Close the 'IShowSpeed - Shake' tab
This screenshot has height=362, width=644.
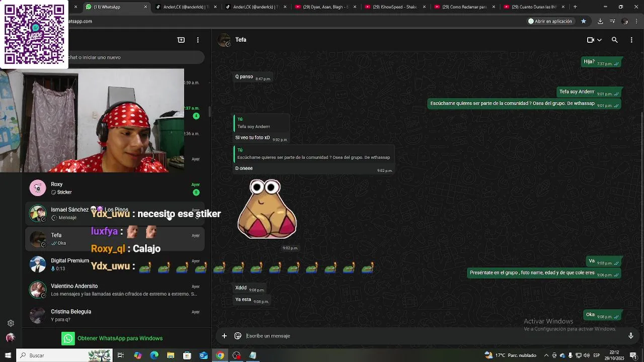(x=424, y=7)
